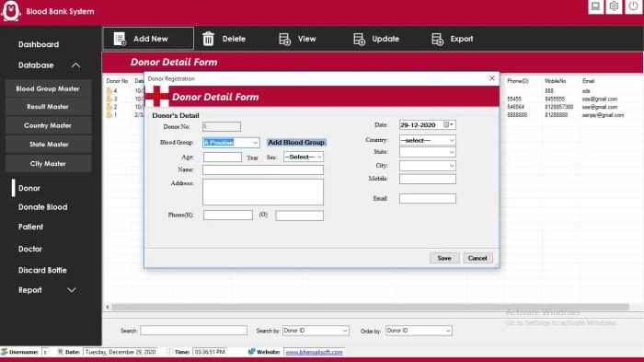The image size is (644, 362).
Task: Click the Phone(H) input field
Action: click(228, 216)
